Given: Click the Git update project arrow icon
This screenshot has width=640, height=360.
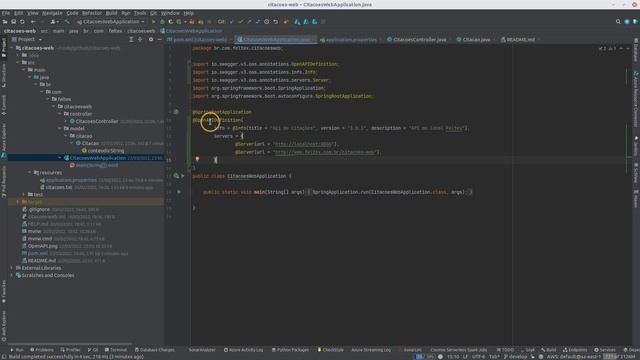Looking at the screenshot, I should coord(232,22).
